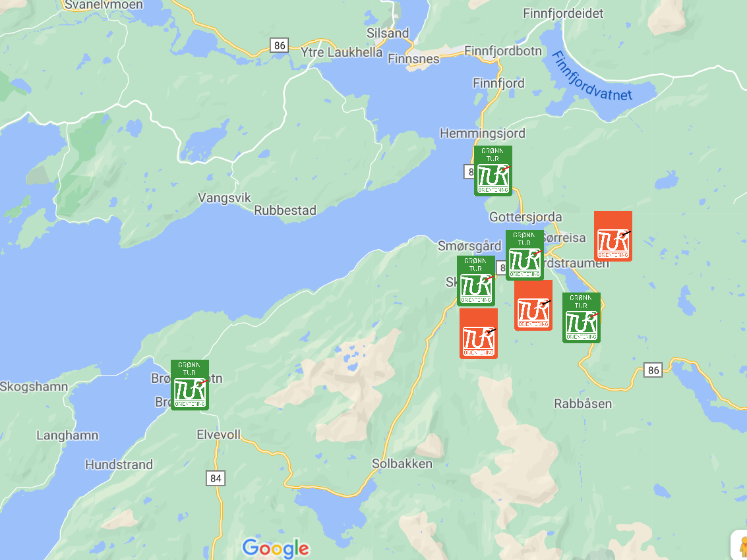
Task: Click the route 86 shield near Ytre Laukhella
Action: [280, 45]
